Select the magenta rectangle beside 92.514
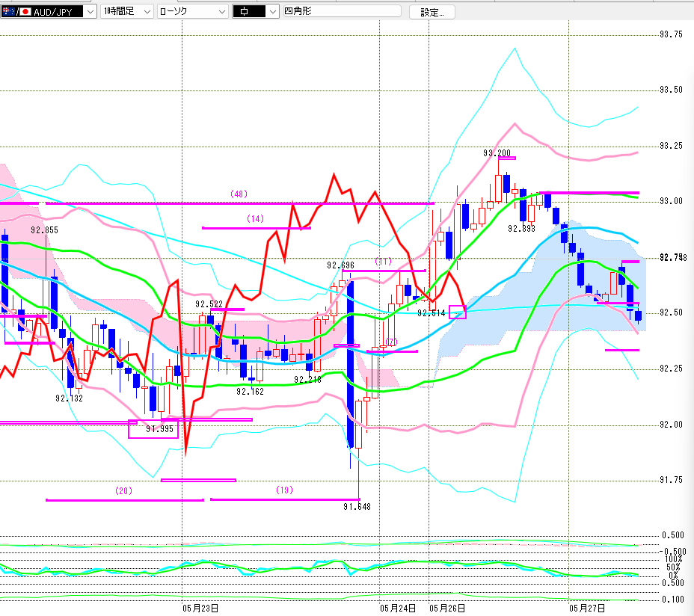 (x=458, y=312)
